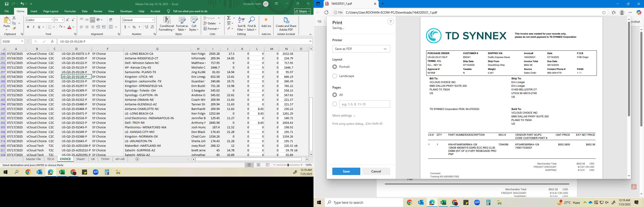644x207 pixels.
Task: Apply Percent Style icon
Action: pos(134,27)
